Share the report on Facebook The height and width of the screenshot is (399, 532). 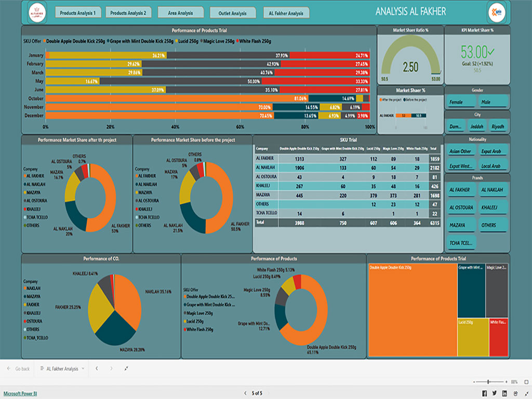click(485, 393)
